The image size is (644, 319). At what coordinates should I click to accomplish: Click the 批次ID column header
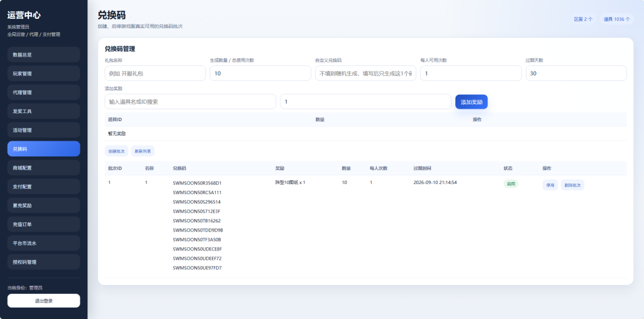pos(115,168)
